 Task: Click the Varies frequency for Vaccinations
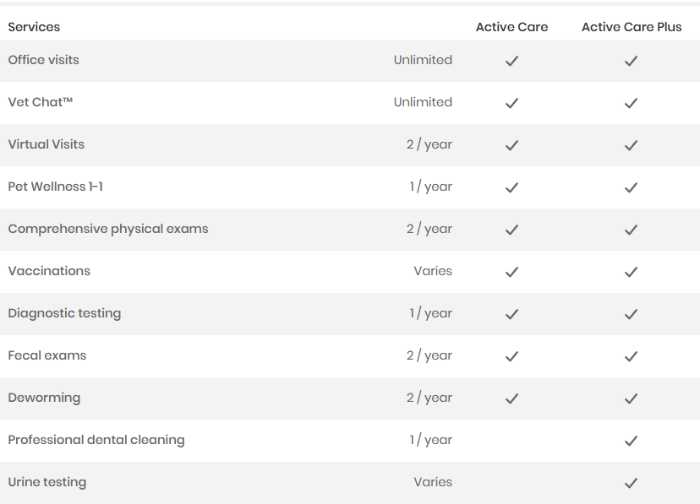tap(433, 271)
